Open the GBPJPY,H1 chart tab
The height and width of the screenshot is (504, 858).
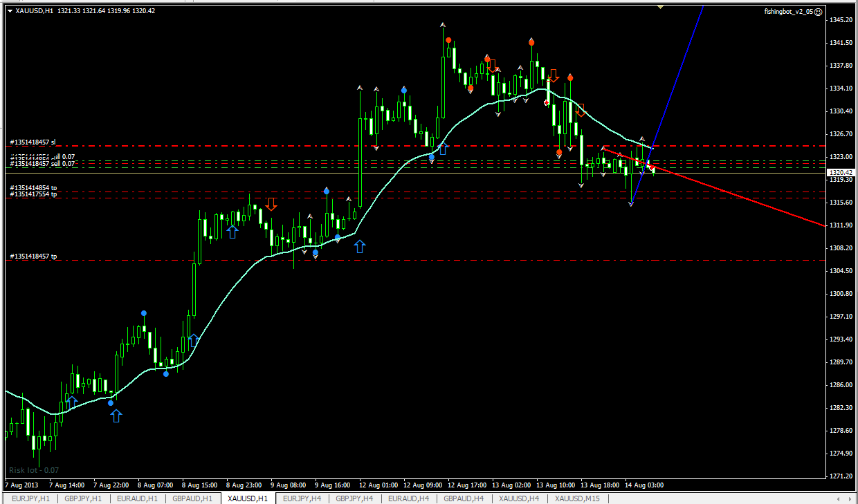[x=84, y=498]
